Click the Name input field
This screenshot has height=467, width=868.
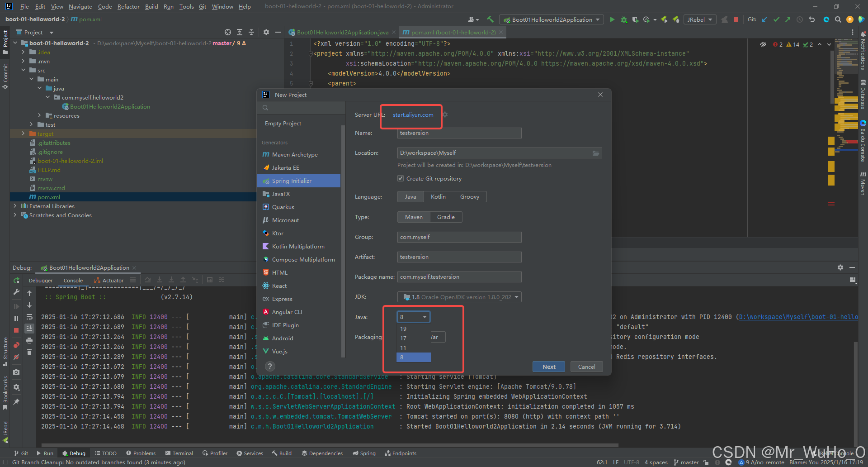[x=459, y=133]
